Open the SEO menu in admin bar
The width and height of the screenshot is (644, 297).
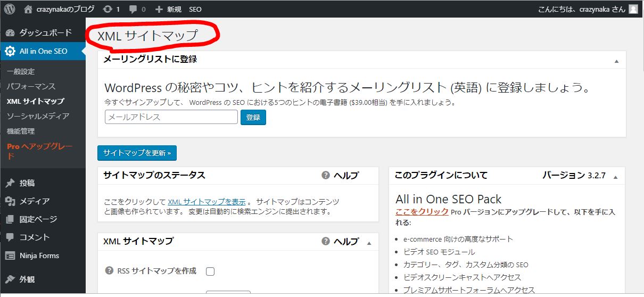[x=195, y=9]
